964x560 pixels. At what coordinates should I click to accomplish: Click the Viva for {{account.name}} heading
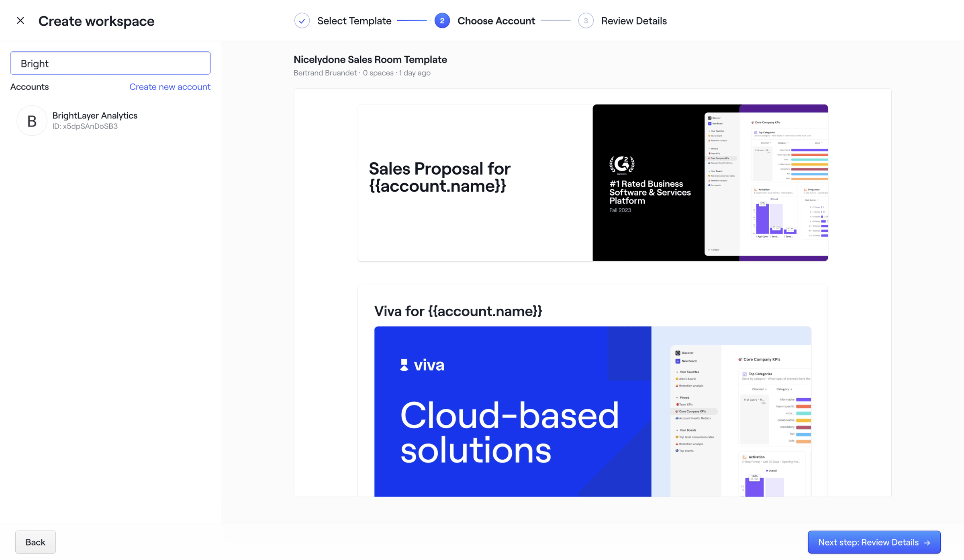[458, 311]
